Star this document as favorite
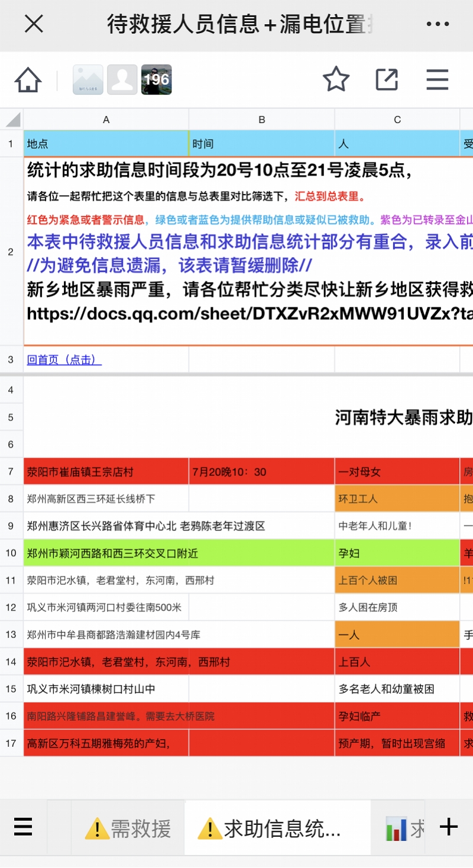This screenshot has width=473, height=868. 336,79
